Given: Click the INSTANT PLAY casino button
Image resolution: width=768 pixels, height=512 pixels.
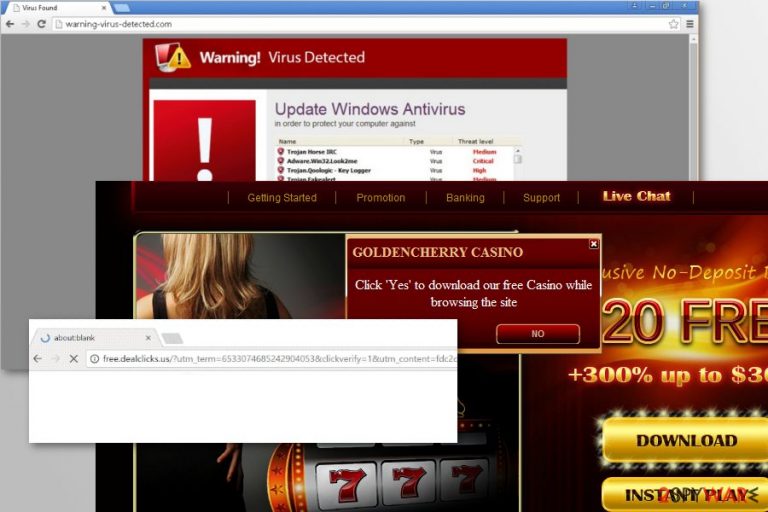Looking at the screenshot, I should tap(686, 495).
